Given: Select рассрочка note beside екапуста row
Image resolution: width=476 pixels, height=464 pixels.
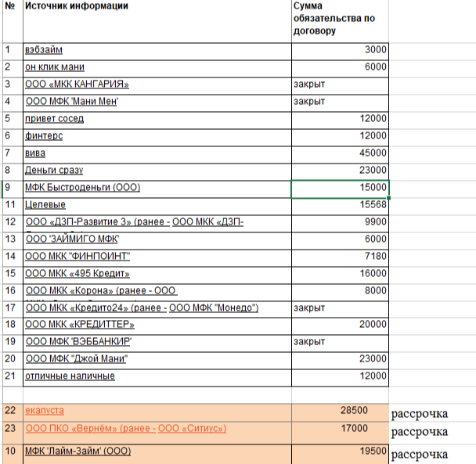Looking at the screenshot, I should point(419,414).
